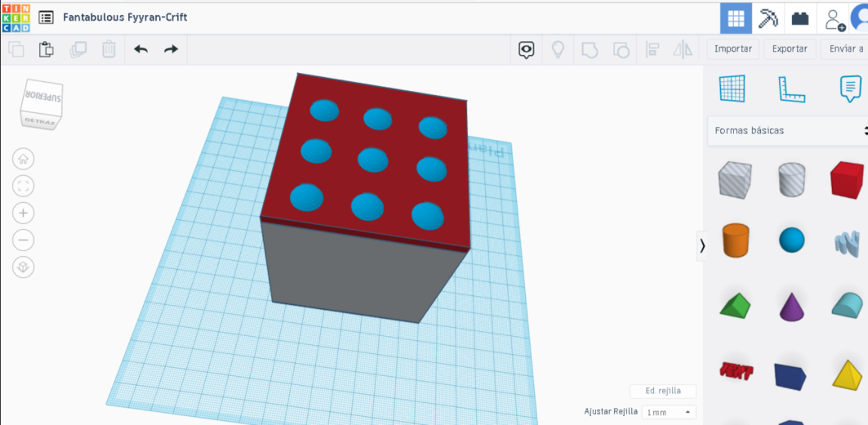868x425 pixels.
Task: Pick the teal Round Roof shape
Action: 848,305
